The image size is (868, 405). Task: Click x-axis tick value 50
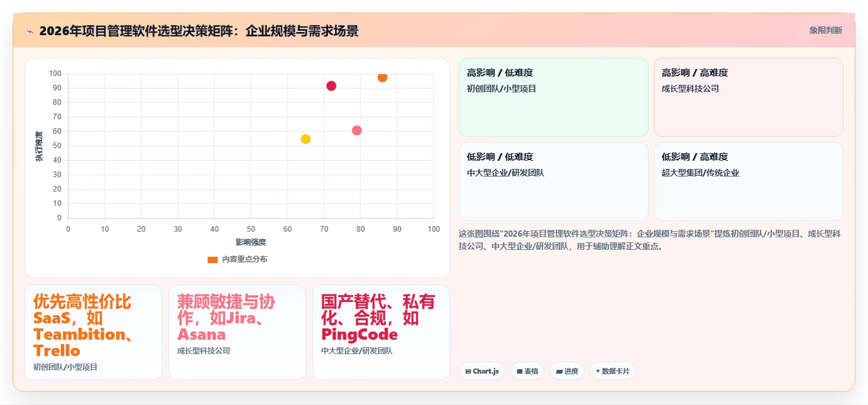tap(251, 229)
